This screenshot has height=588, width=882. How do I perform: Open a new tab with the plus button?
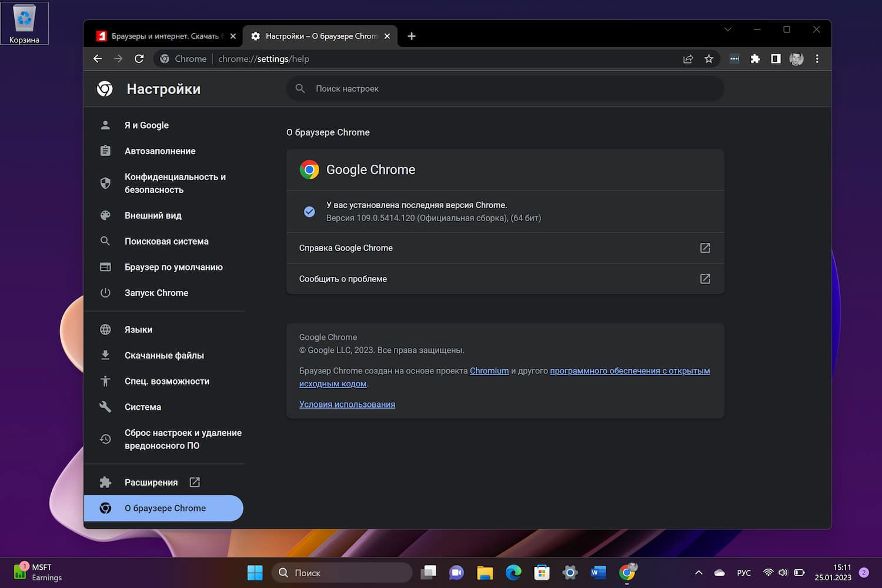pyautogui.click(x=412, y=36)
